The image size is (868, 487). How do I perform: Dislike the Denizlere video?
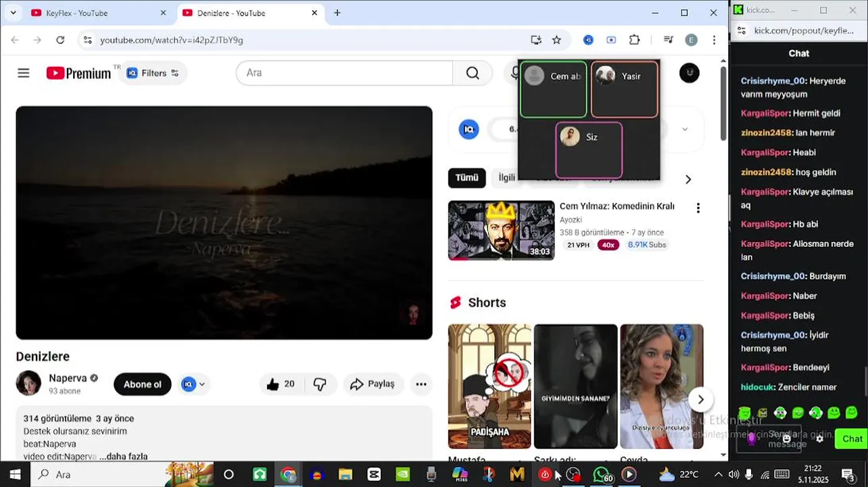(x=320, y=384)
